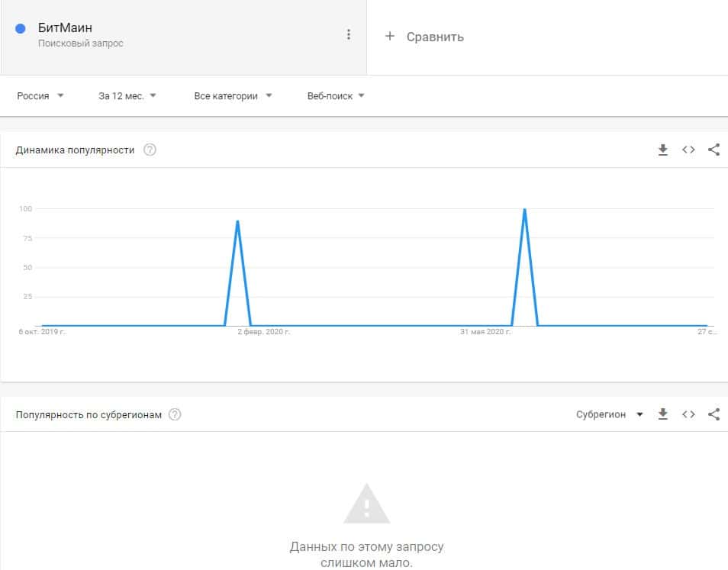Open the three-dot menu for БитМаин query

click(348, 35)
